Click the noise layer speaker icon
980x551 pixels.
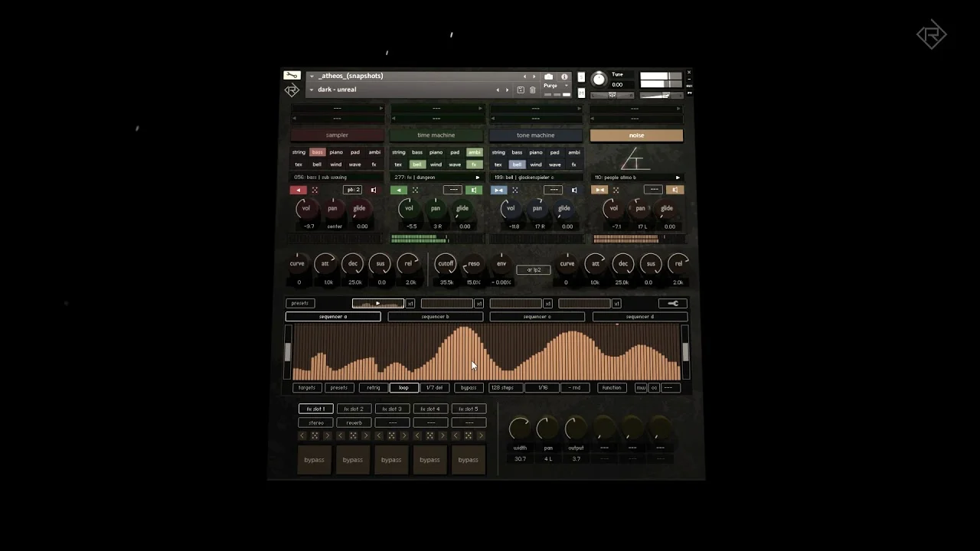(x=675, y=190)
